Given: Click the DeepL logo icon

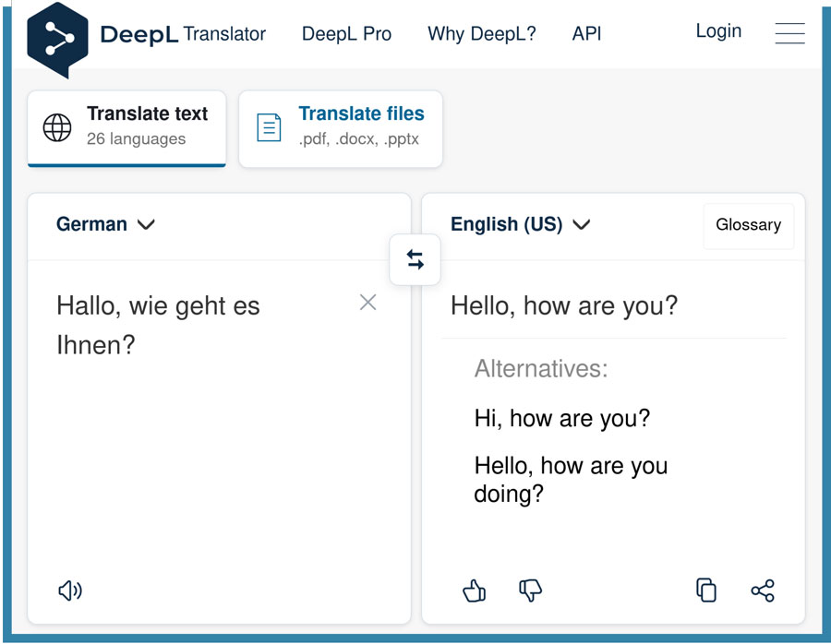Looking at the screenshot, I should click(x=57, y=39).
